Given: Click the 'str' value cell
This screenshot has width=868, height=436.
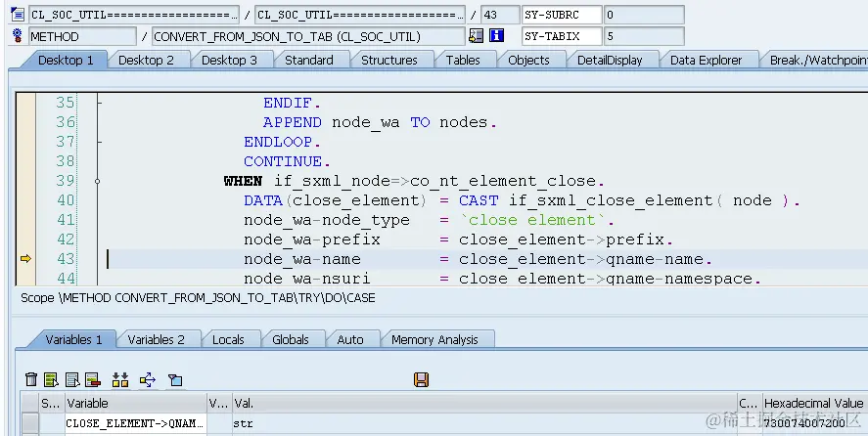Looking at the screenshot, I should [x=485, y=423].
